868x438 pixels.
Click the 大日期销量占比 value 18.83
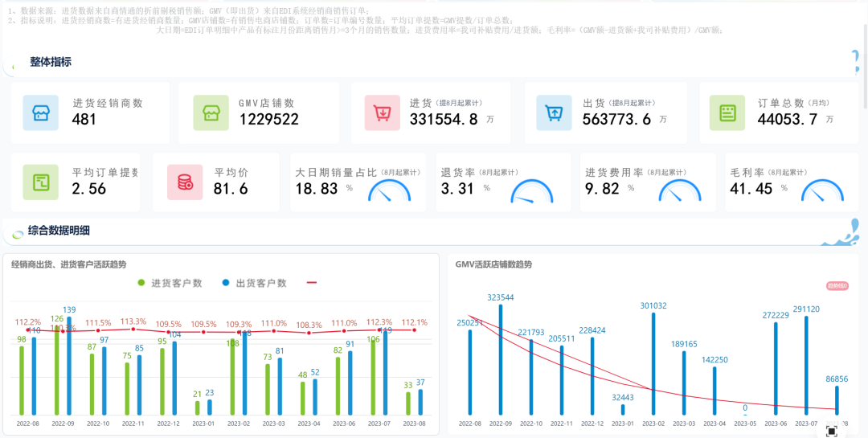tap(317, 189)
